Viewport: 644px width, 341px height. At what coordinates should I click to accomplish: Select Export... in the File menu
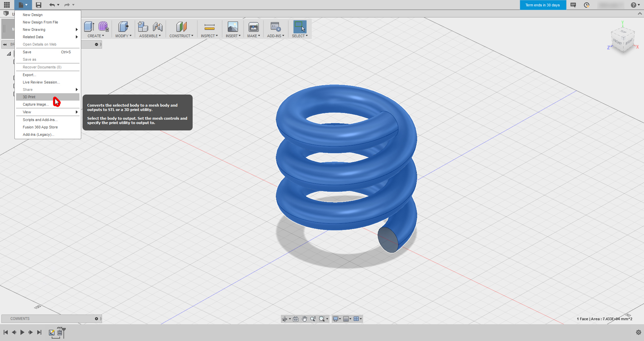29,75
